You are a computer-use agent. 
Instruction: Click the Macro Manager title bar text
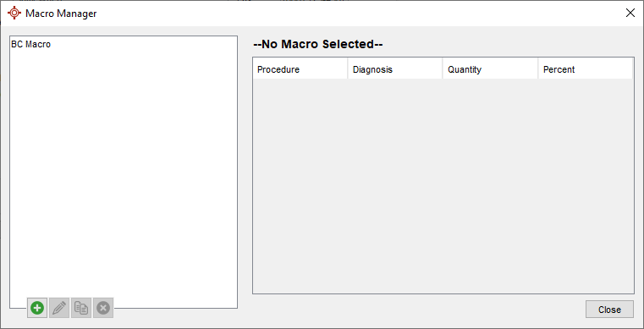(61, 14)
